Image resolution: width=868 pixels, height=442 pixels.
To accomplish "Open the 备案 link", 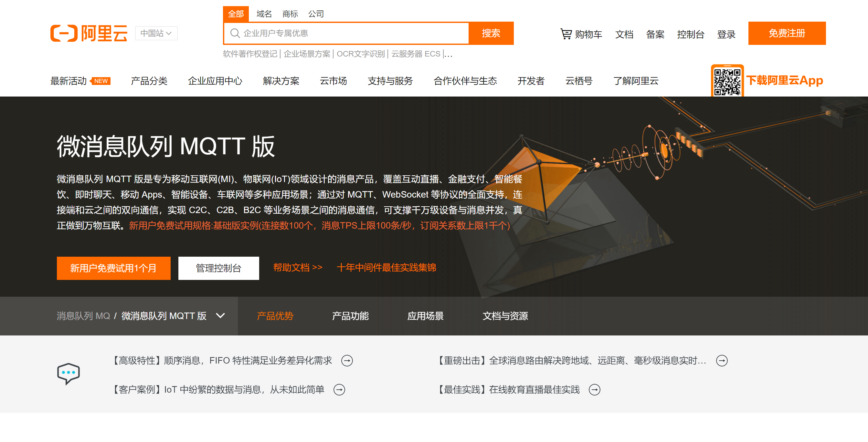I will pos(655,34).
